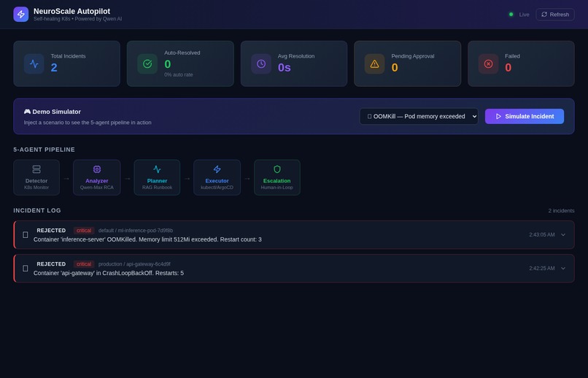Click the Planner activity icon

(x=157, y=169)
